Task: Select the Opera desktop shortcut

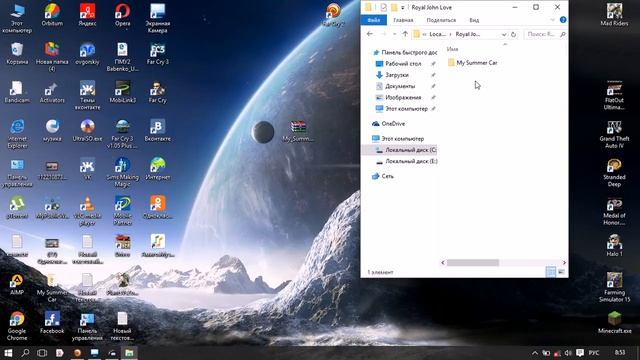Action: pos(122,15)
